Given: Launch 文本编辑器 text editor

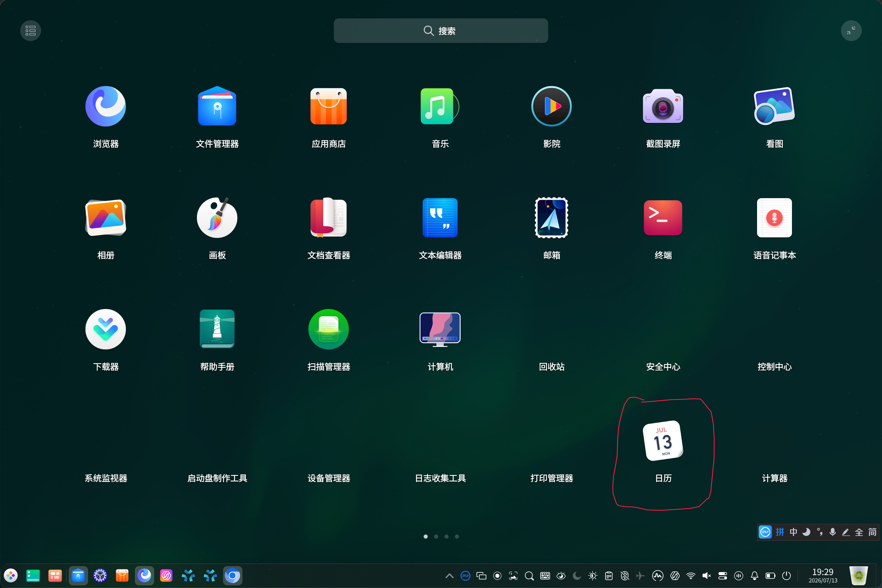Looking at the screenshot, I should [440, 218].
